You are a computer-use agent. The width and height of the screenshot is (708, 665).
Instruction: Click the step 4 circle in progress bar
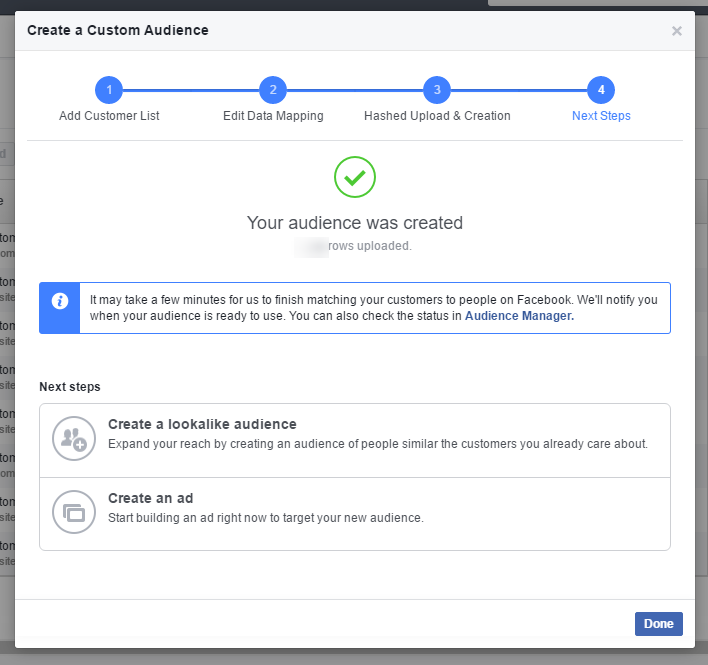tap(601, 91)
